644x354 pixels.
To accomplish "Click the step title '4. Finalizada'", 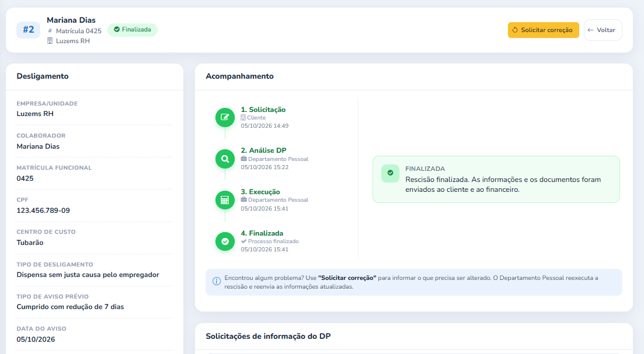I will [x=262, y=233].
